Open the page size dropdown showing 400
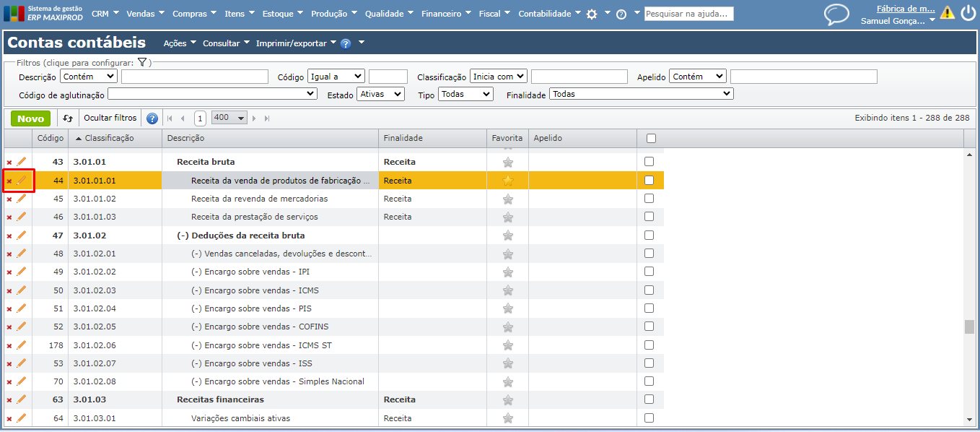The height and width of the screenshot is (432, 980). pyautogui.click(x=229, y=118)
